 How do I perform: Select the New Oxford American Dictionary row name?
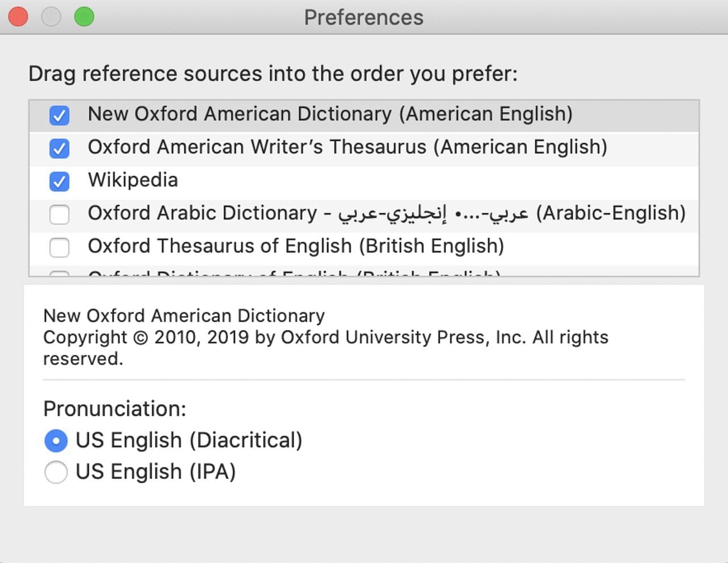tap(330, 114)
